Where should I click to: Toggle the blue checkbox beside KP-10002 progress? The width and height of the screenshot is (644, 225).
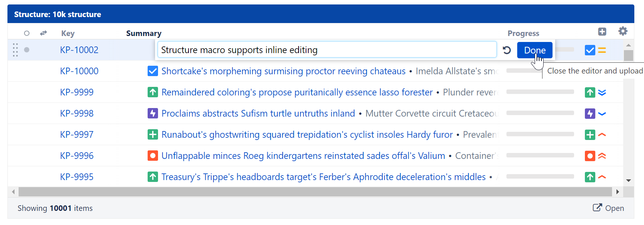(590, 50)
